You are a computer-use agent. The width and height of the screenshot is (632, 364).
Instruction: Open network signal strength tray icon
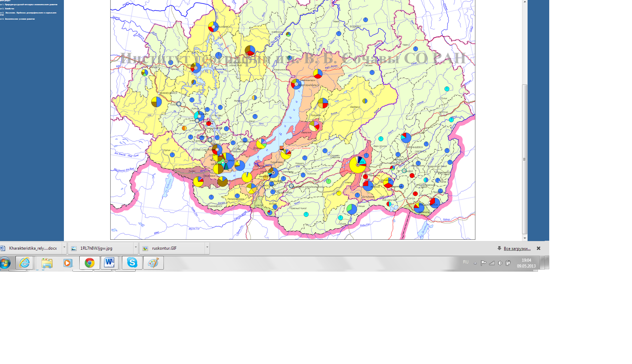492,263
